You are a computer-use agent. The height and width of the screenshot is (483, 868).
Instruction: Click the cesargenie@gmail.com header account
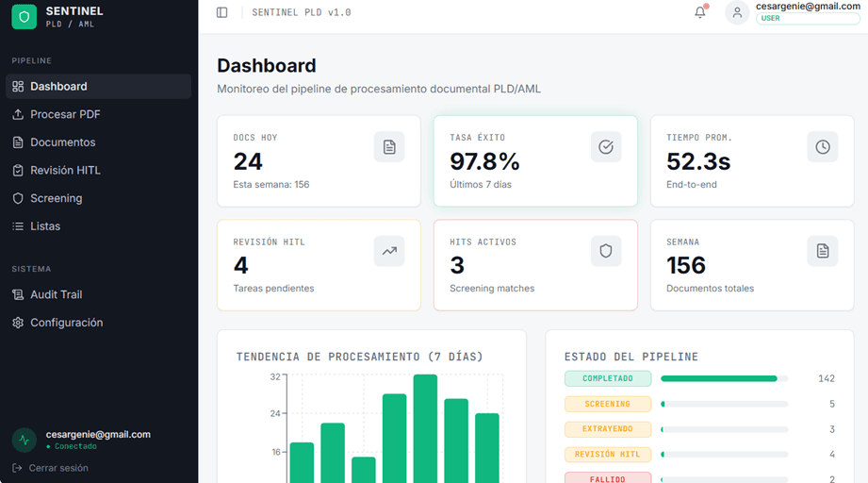pos(808,6)
